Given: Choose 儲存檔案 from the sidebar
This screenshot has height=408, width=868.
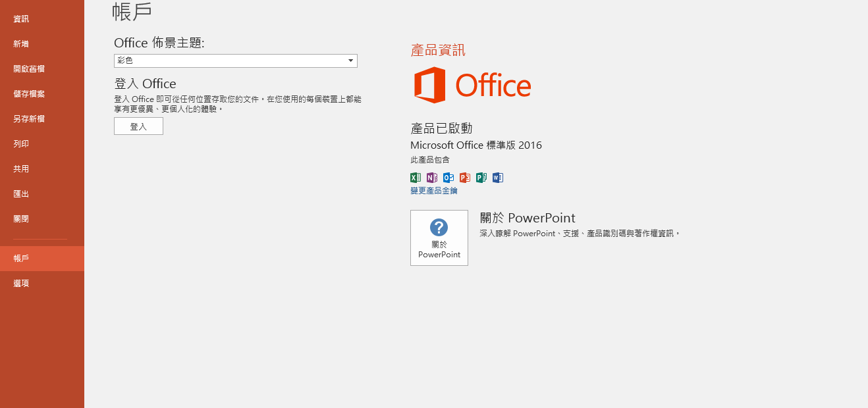Looking at the screenshot, I should tap(42, 94).
